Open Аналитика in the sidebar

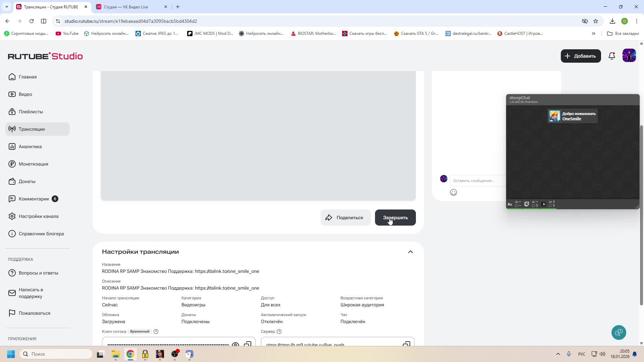pyautogui.click(x=30, y=146)
